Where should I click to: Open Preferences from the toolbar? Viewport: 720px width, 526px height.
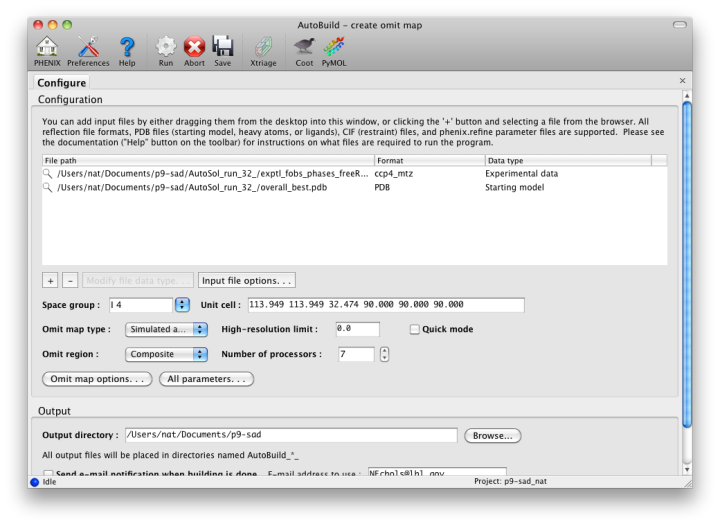click(88, 46)
